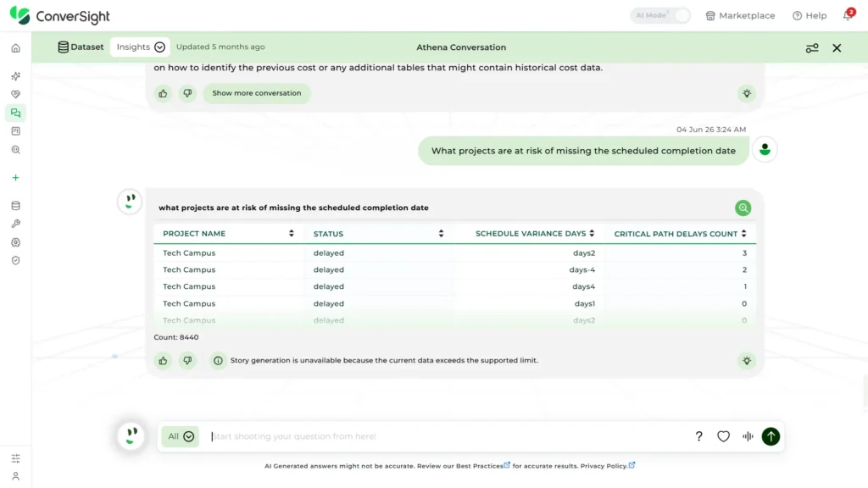Open the Insights dropdown
Image resolution: width=868 pixels, height=488 pixels.
tap(141, 47)
